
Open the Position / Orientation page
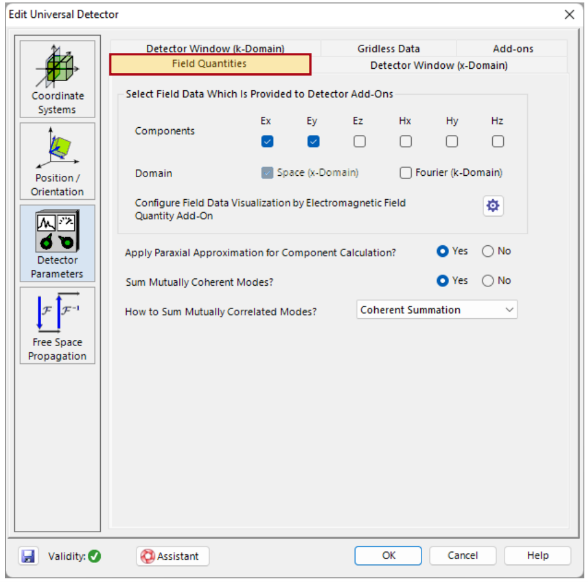(x=57, y=161)
